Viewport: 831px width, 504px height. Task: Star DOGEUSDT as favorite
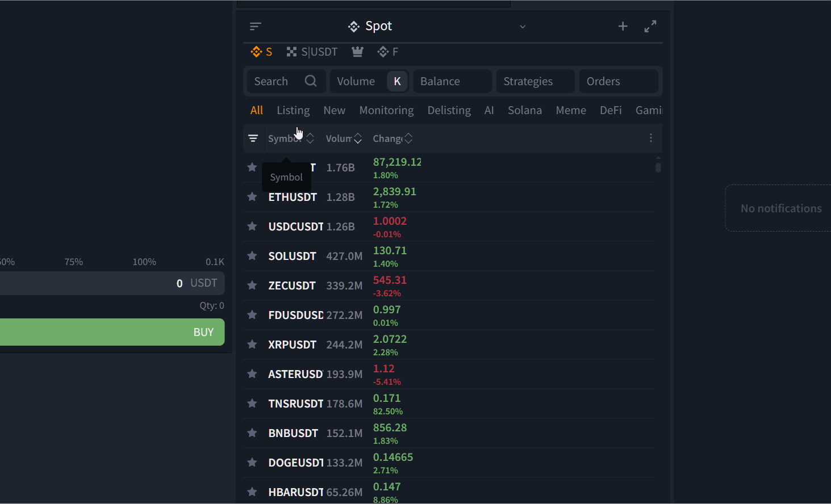click(252, 463)
